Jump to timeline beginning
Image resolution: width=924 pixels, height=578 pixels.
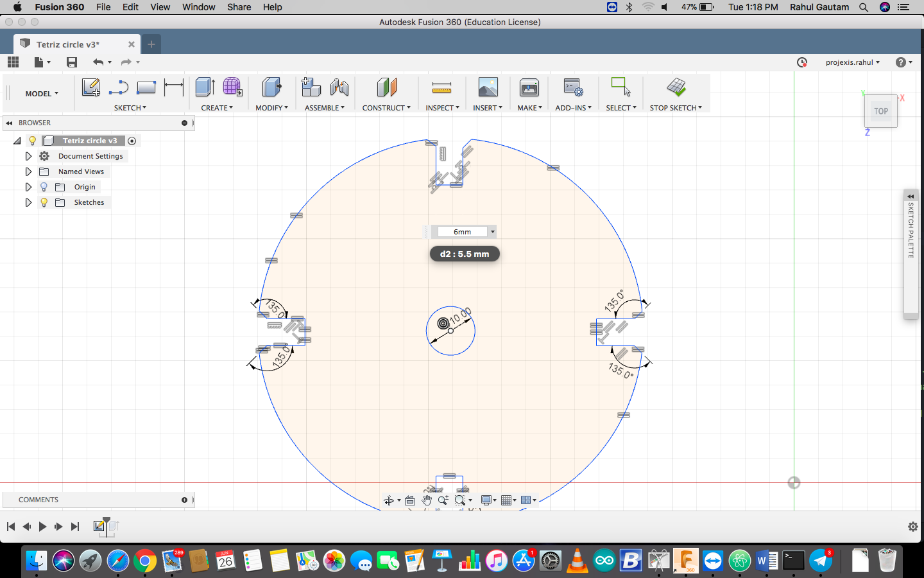pyautogui.click(x=11, y=527)
